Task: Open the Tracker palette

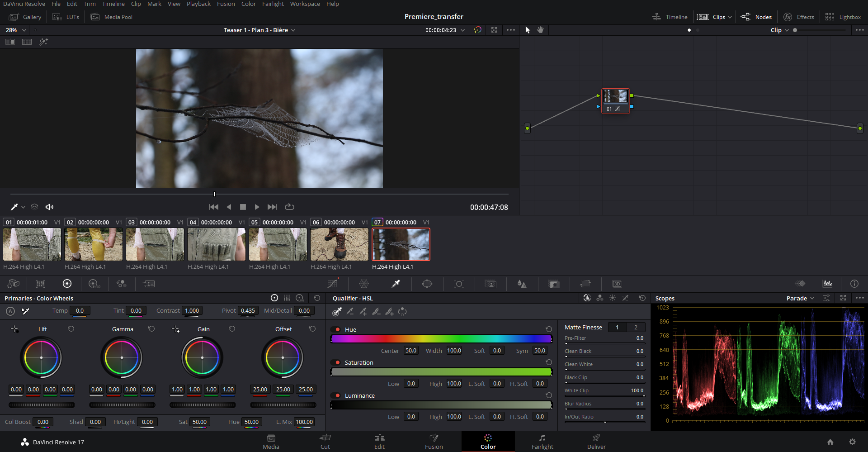Action: [459, 284]
